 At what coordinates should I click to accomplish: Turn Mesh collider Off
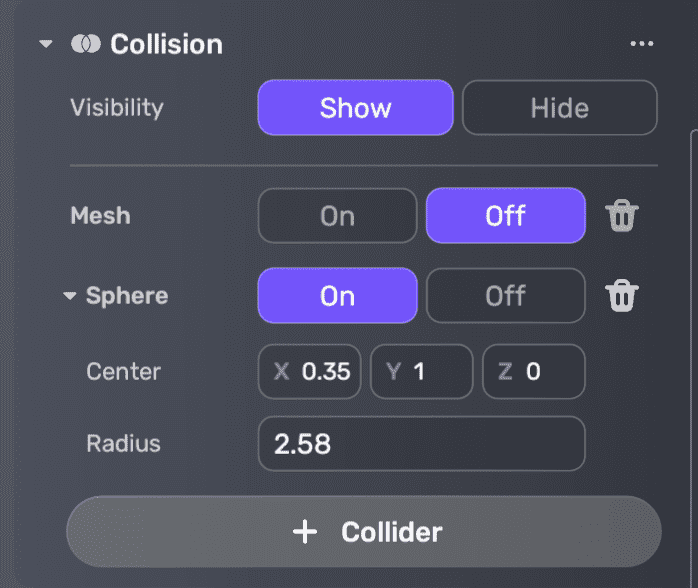tap(505, 216)
